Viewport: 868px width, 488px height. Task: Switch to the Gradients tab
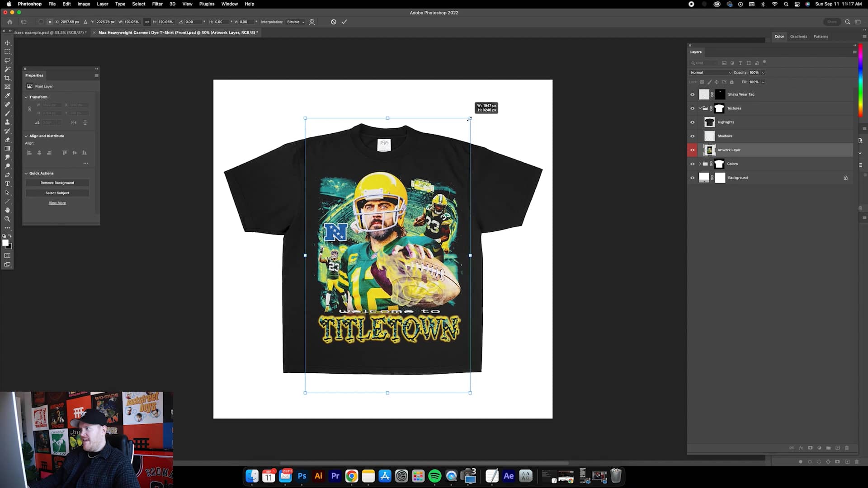click(x=798, y=37)
